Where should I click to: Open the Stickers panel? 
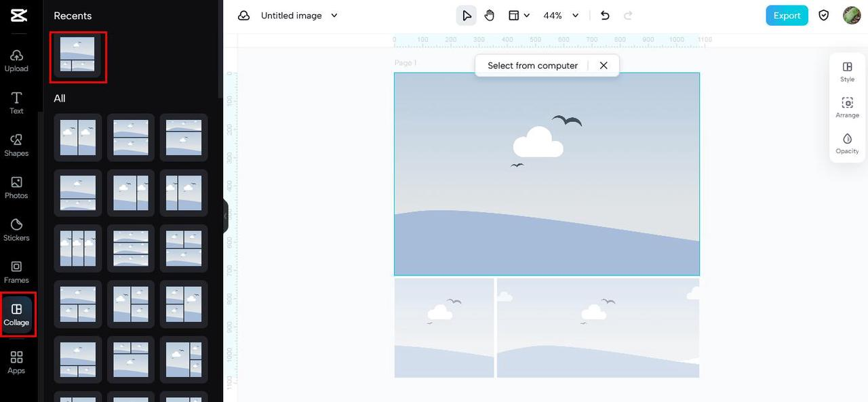[16, 230]
